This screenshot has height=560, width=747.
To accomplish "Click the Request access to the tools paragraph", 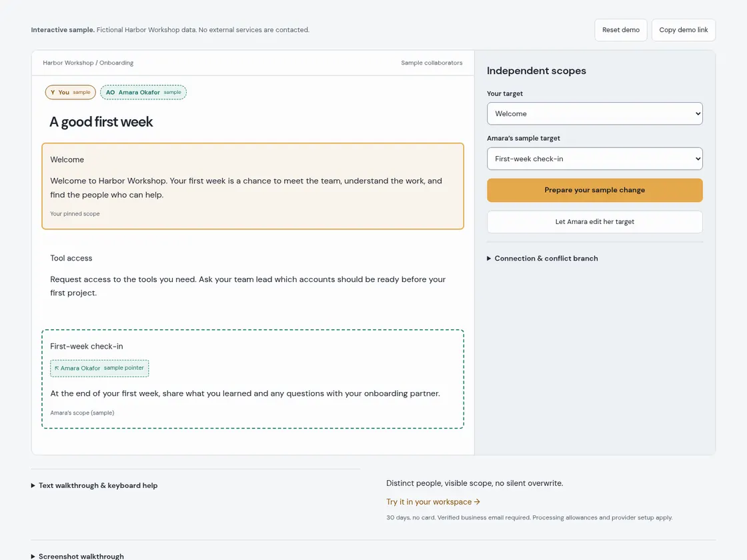I will point(248,286).
